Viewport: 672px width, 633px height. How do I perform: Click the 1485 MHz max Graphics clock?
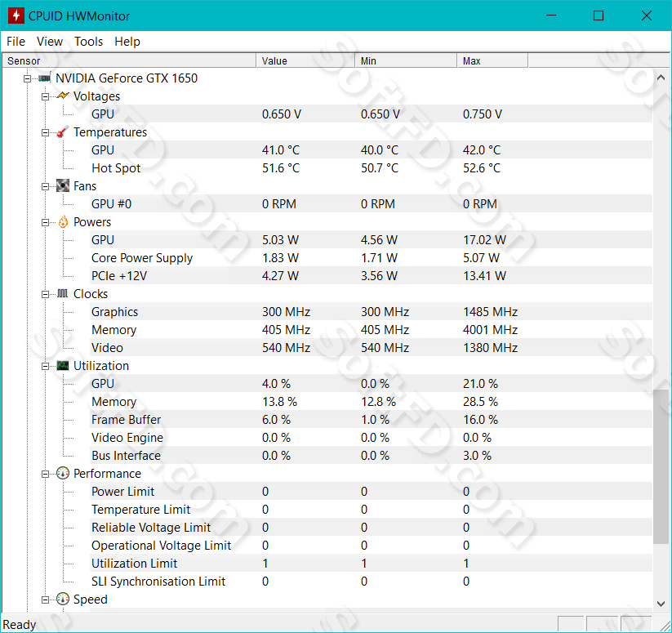point(490,312)
